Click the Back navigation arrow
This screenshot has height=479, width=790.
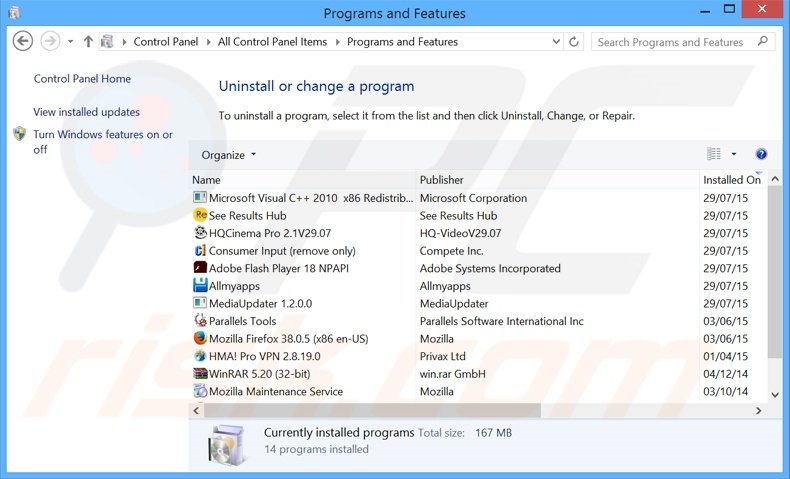(x=22, y=41)
